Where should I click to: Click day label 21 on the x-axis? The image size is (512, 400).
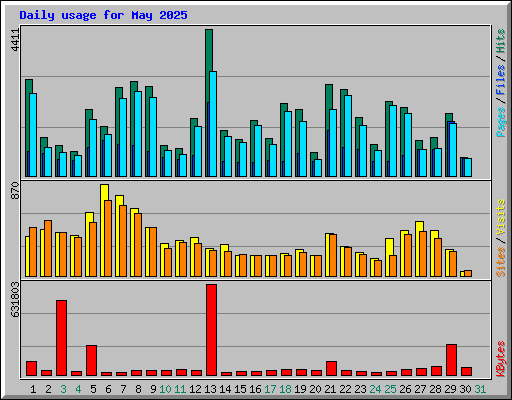[330, 389]
